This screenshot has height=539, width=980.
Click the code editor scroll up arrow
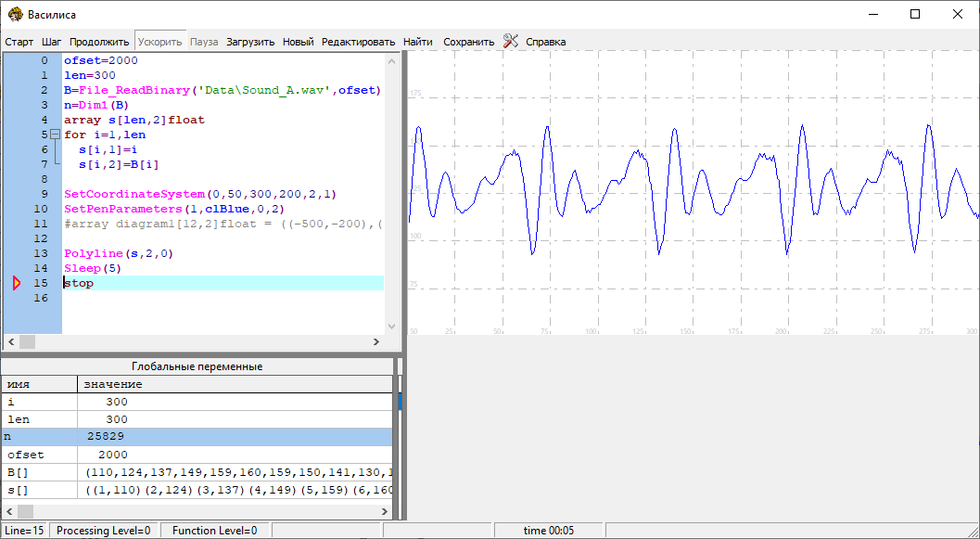pyautogui.click(x=391, y=60)
